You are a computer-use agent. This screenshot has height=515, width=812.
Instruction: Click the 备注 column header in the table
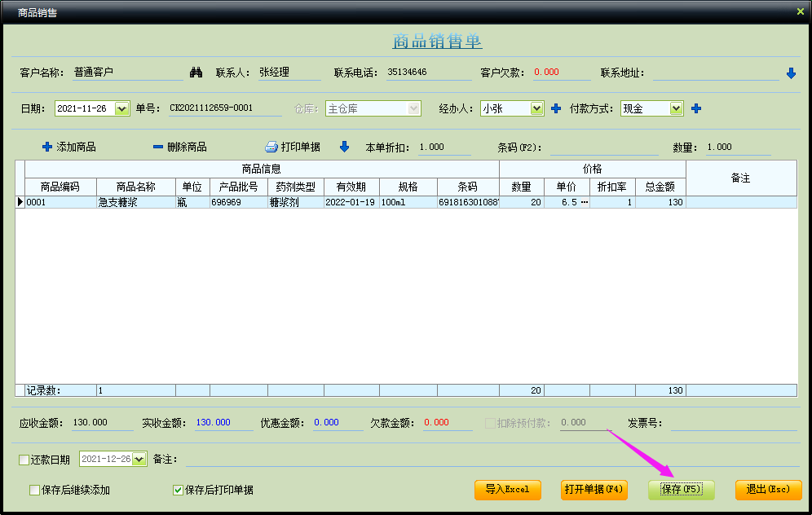tap(741, 178)
